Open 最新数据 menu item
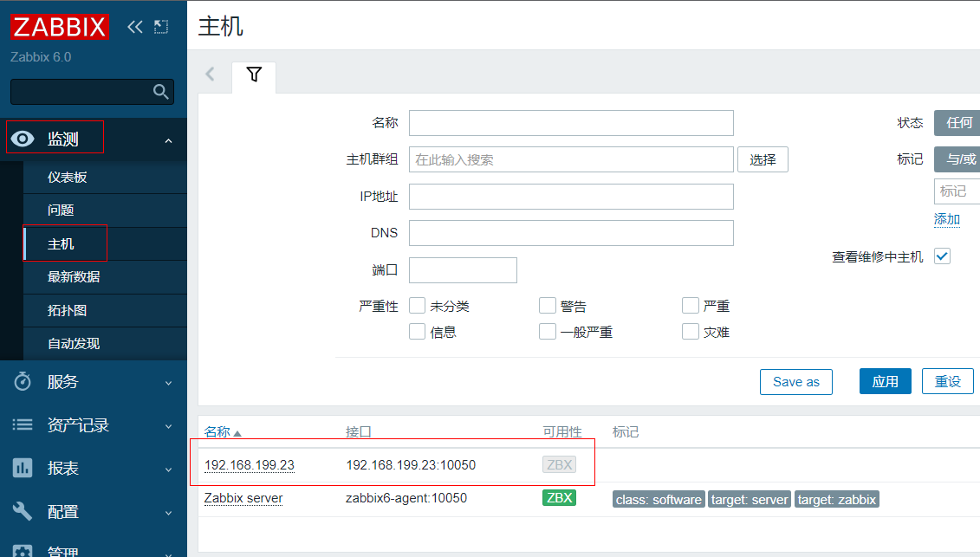 point(105,276)
